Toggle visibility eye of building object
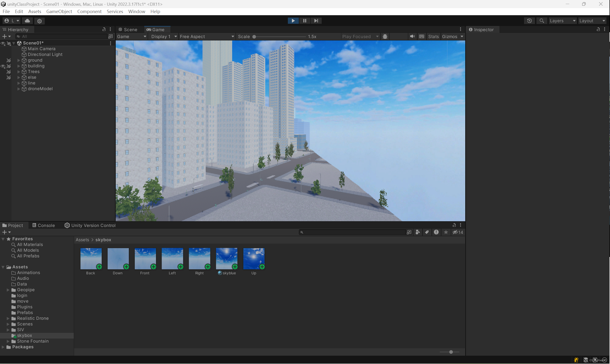 pos(3,66)
